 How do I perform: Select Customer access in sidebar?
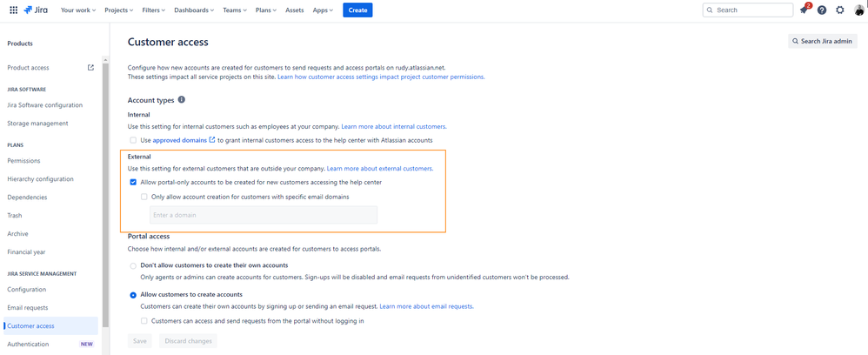pos(50,326)
